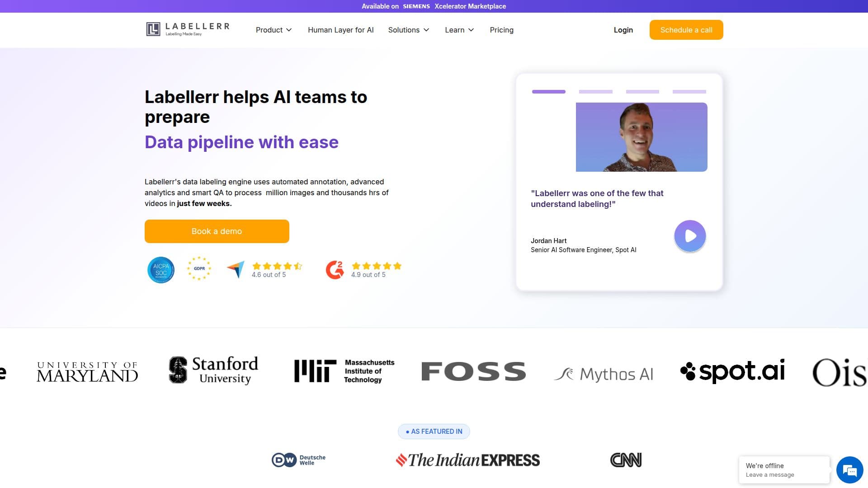
Task: Click the Stanford University logo
Action: [213, 370]
